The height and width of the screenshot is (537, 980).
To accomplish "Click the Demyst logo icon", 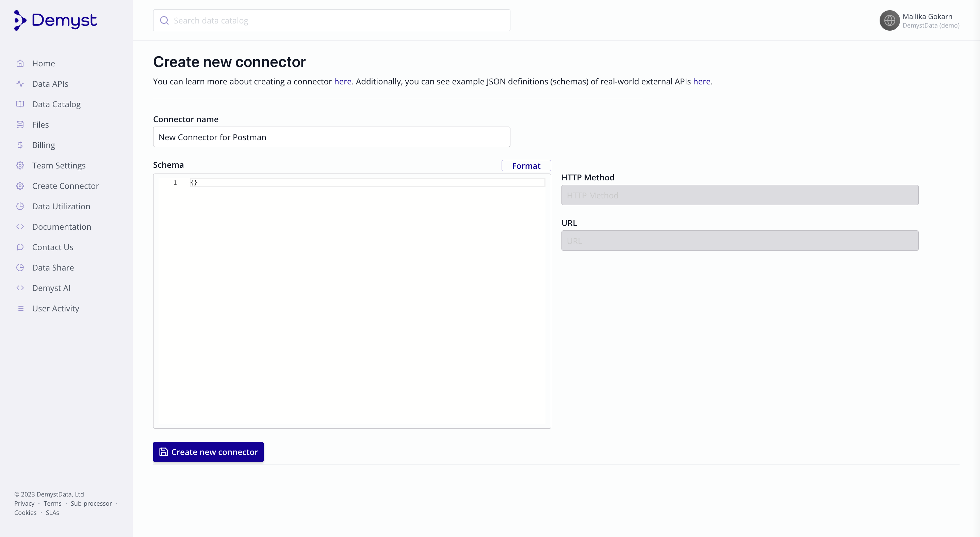I will click(x=20, y=20).
